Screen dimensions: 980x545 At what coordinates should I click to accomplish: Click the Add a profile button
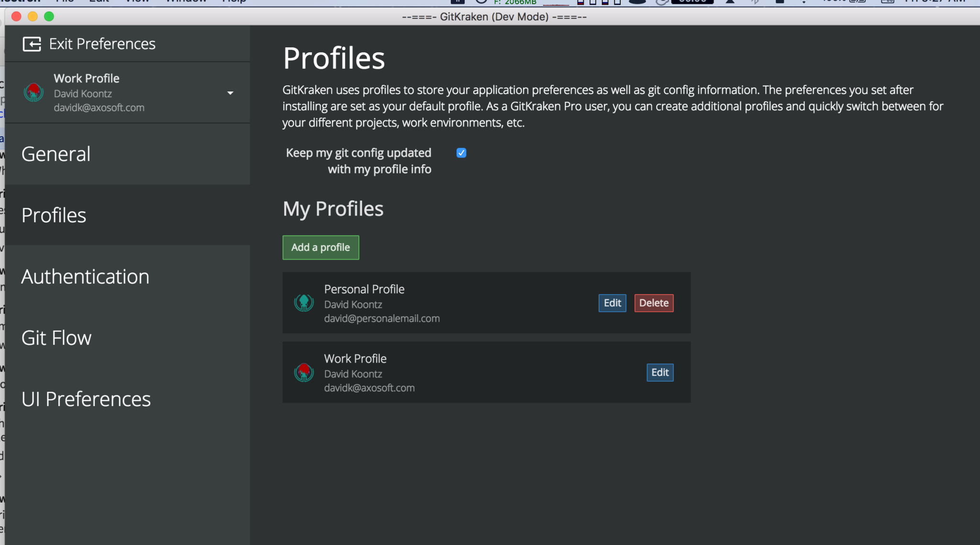pyautogui.click(x=320, y=247)
